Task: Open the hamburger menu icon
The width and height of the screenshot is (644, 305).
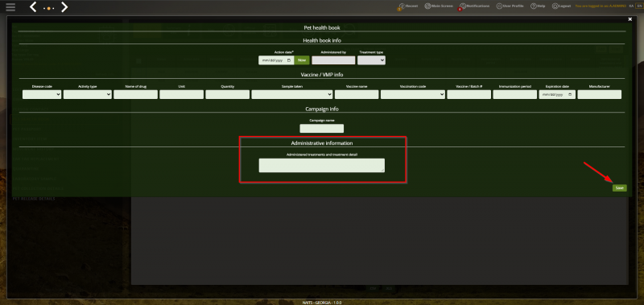Action: tap(10, 7)
